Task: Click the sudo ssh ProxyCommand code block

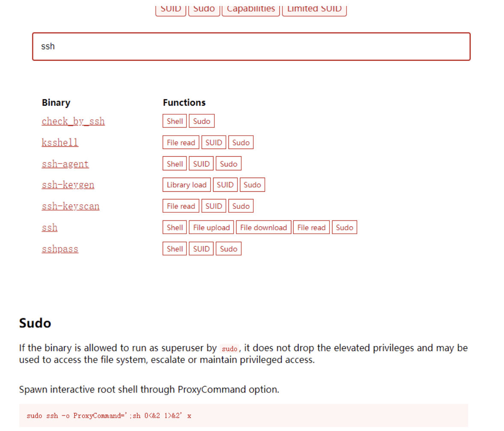Action: point(243,416)
